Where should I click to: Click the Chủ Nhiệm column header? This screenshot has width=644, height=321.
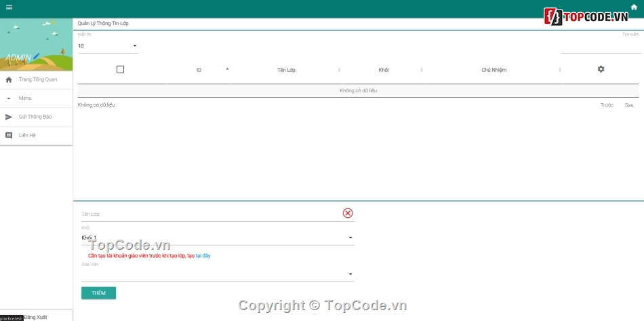(494, 70)
